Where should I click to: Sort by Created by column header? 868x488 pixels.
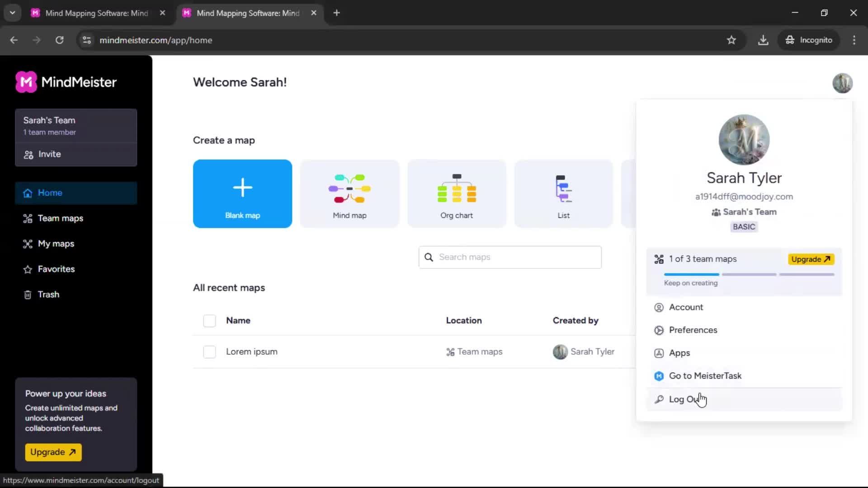pos(576,320)
